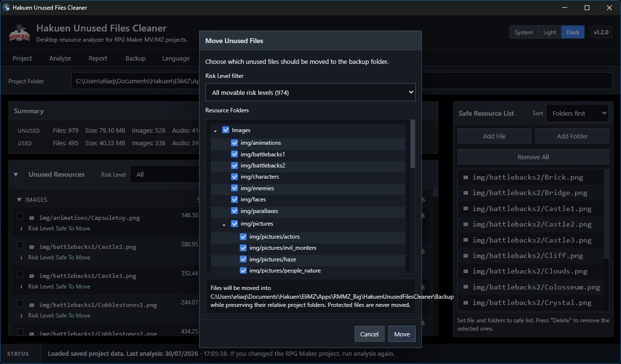This screenshot has height=364, width=621.
Task: Open the Analyze menu
Action: (60, 58)
